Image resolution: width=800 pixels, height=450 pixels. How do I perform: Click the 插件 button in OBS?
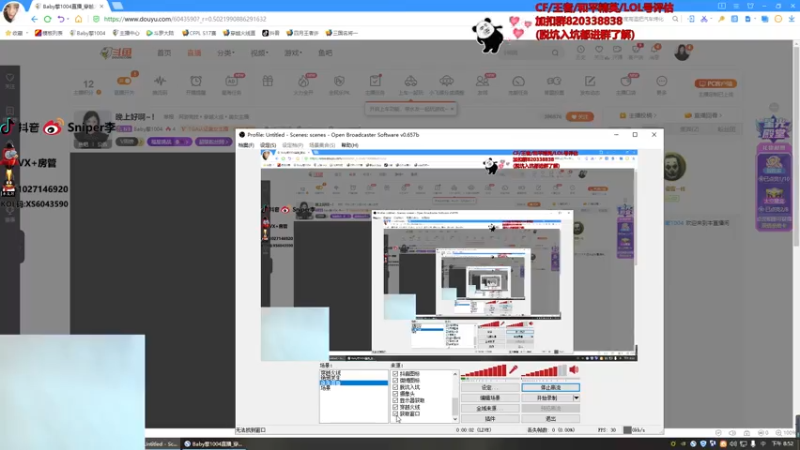click(x=490, y=418)
